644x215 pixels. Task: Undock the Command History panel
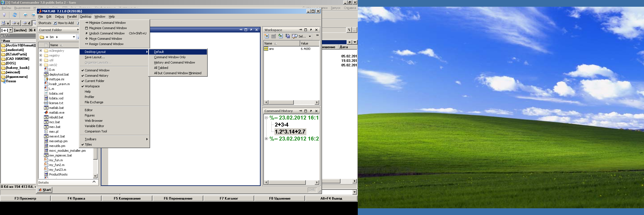pyautogui.click(x=311, y=111)
